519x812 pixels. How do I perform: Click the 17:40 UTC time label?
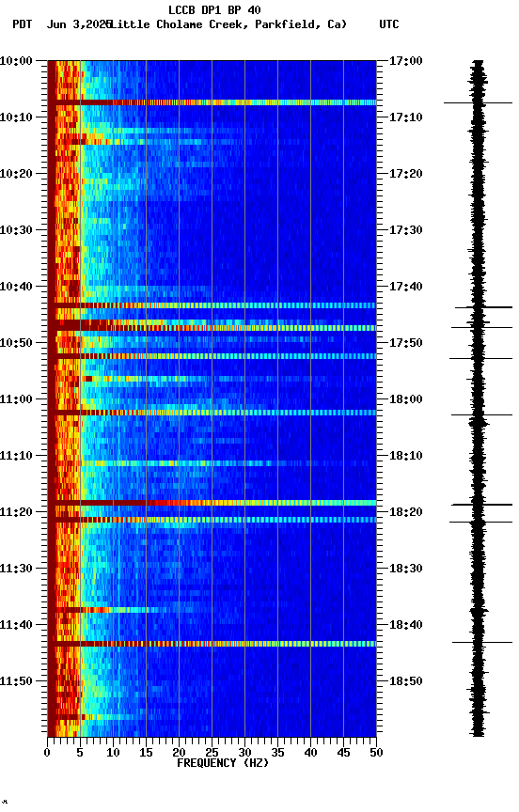[x=406, y=287]
